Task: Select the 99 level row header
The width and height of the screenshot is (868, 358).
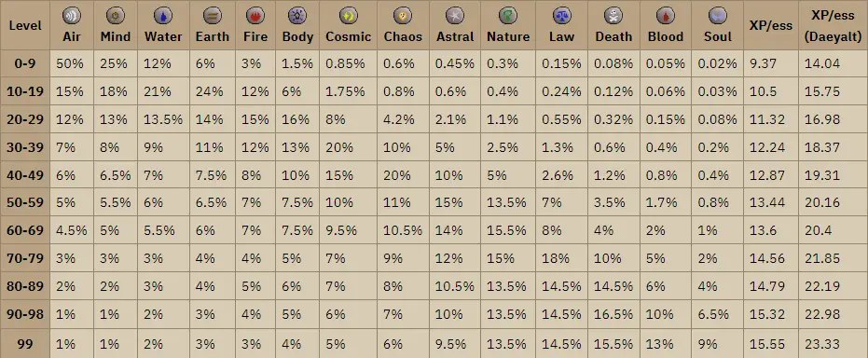Action: (25, 344)
